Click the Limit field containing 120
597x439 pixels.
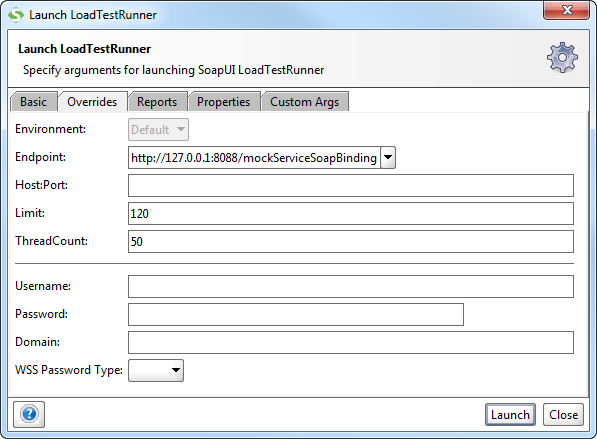coord(351,214)
